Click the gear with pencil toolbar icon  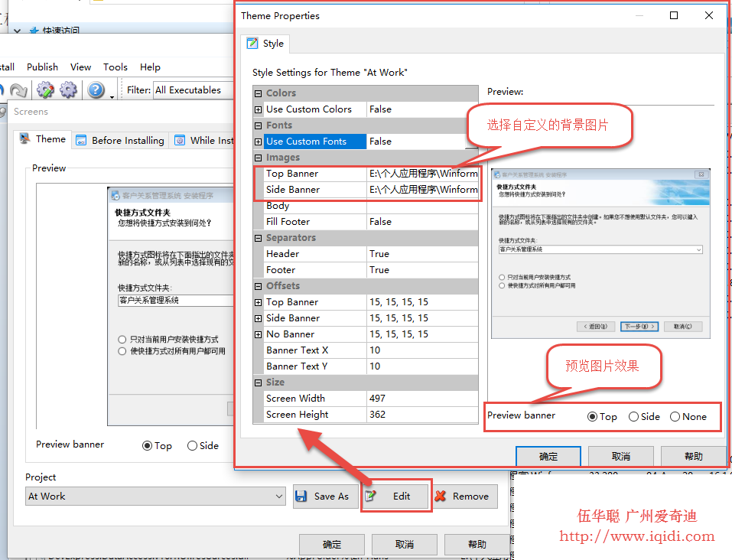pyautogui.click(x=45, y=90)
